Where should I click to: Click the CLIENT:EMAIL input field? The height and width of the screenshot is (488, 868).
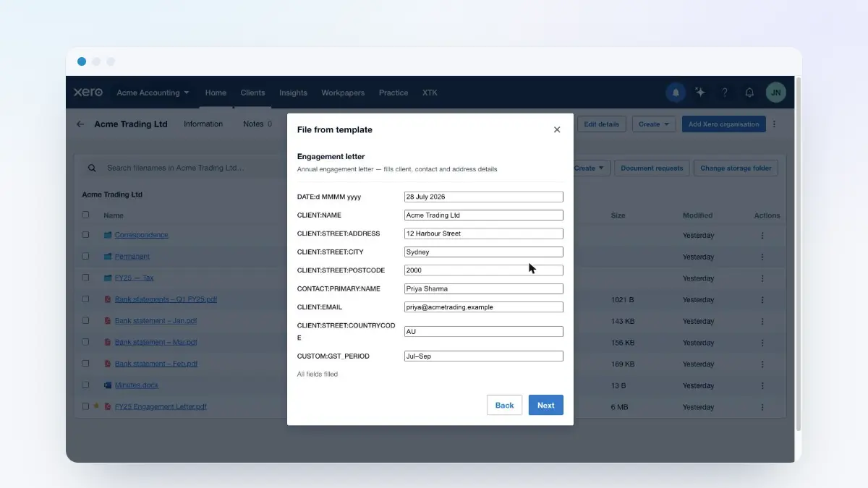483,307
